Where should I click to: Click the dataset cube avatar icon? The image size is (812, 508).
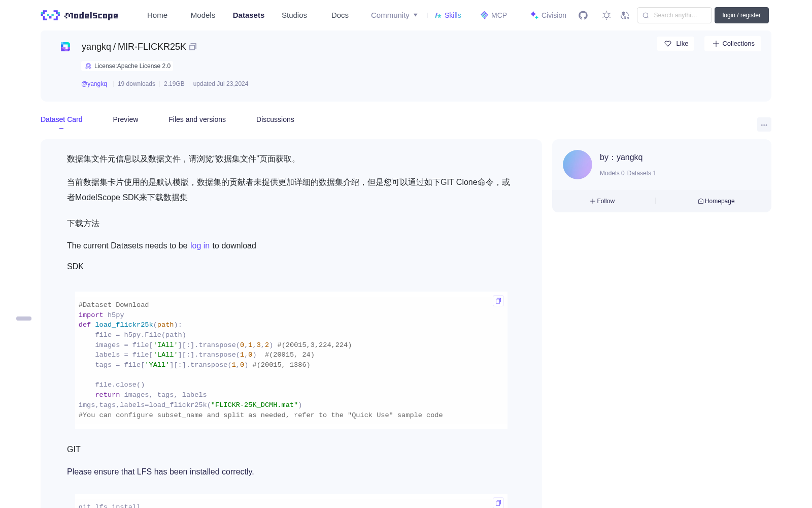(x=65, y=47)
